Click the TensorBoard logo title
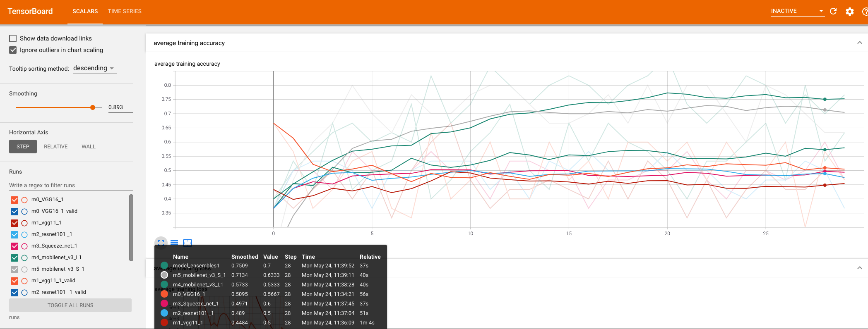 pos(30,11)
